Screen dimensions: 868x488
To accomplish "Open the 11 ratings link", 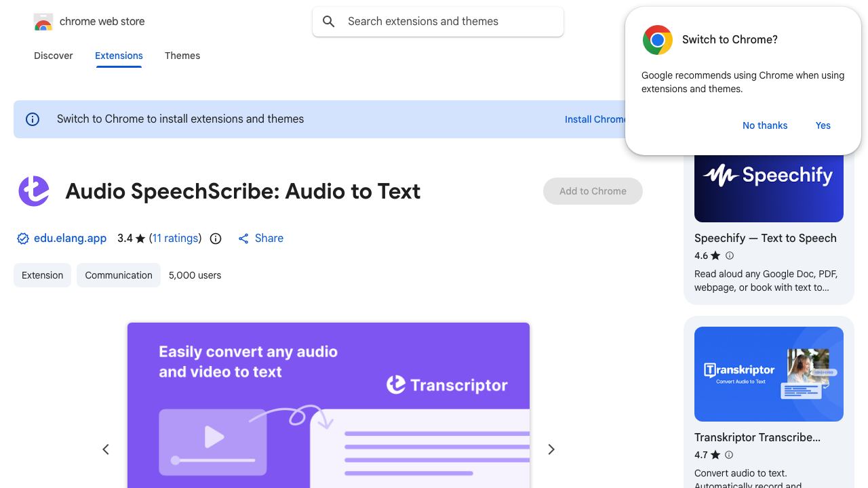I will [x=176, y=239].
